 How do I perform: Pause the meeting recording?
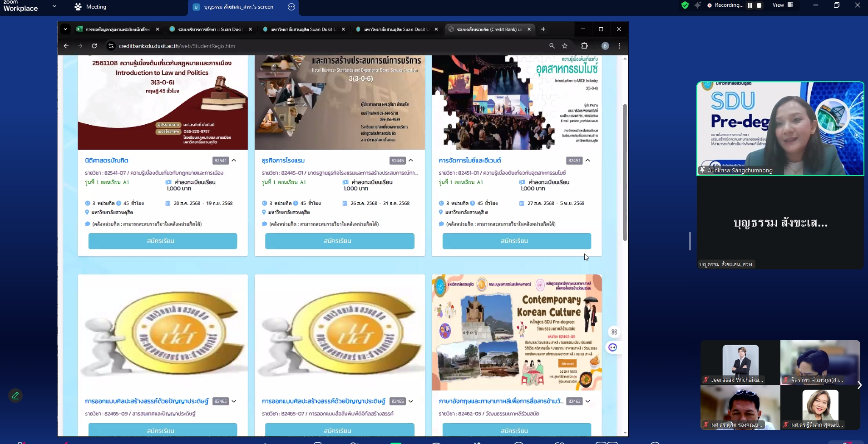tap(750, 5)
